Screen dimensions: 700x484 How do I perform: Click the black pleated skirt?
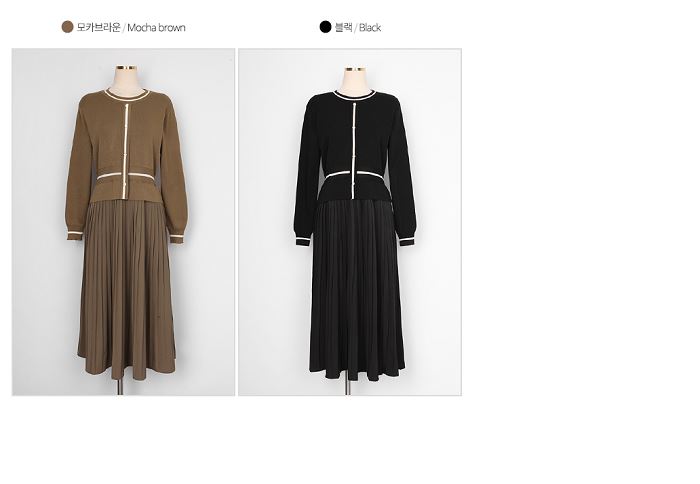pyautogui.click(x=357, y=290)
